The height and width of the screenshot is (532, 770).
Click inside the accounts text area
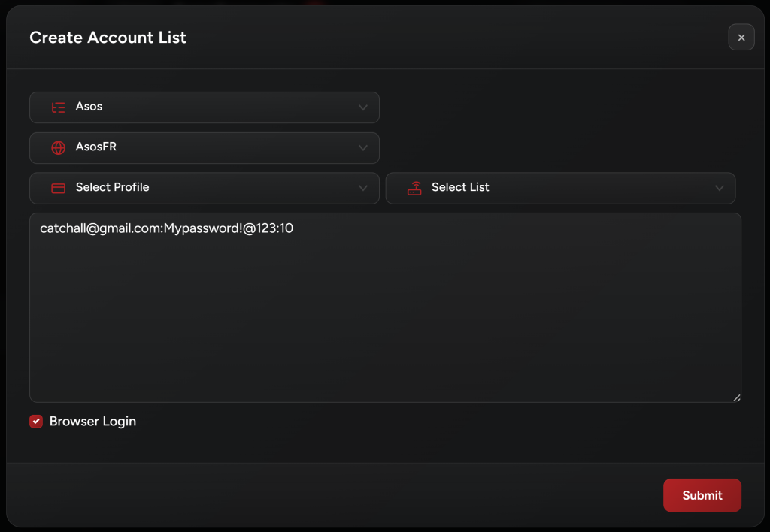(x=385, y=316)
